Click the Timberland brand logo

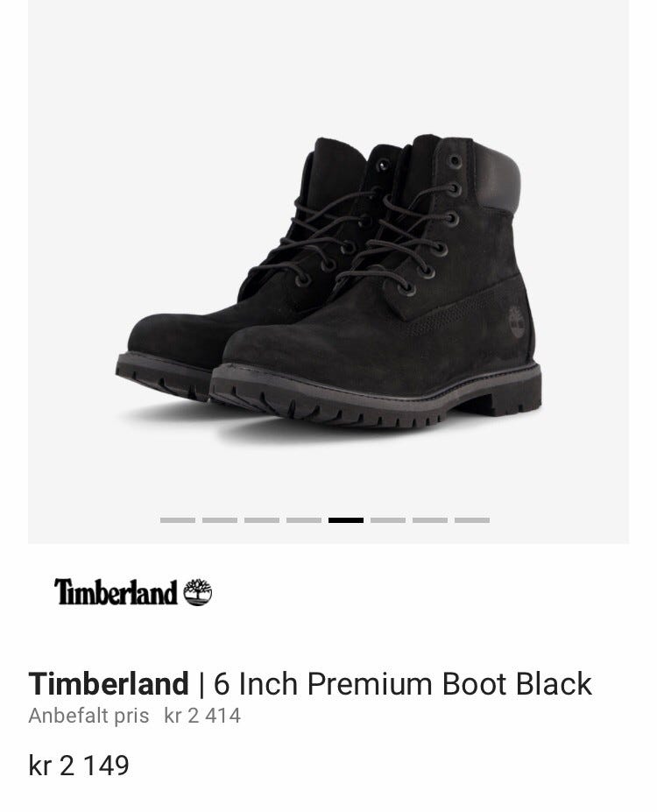[133, 592]
